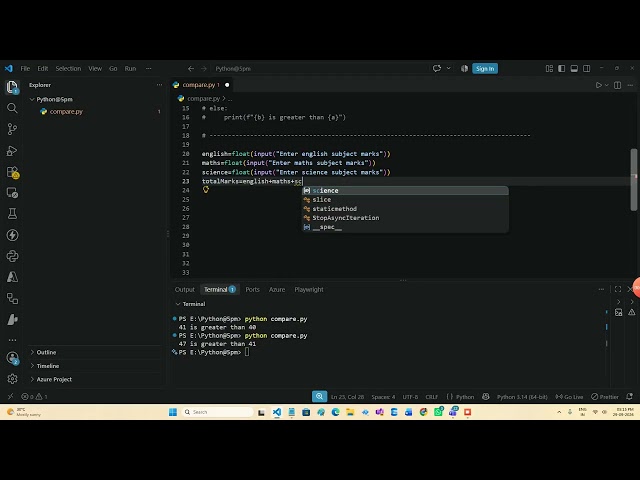Open the Copilot chat icon in title bar
The width and height of the screenshot is (640, 480).
tap(437, 68)
